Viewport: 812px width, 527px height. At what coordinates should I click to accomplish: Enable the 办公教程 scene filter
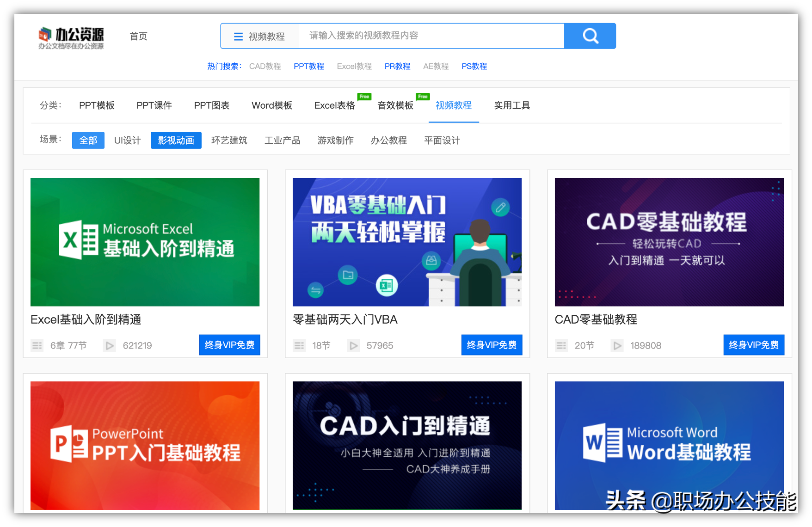pos(389,140)
